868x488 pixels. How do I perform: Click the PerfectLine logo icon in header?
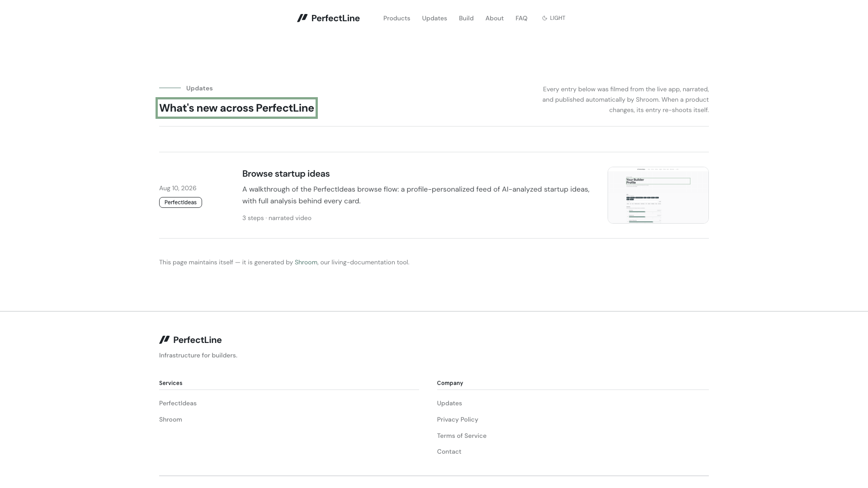(302, 18)
